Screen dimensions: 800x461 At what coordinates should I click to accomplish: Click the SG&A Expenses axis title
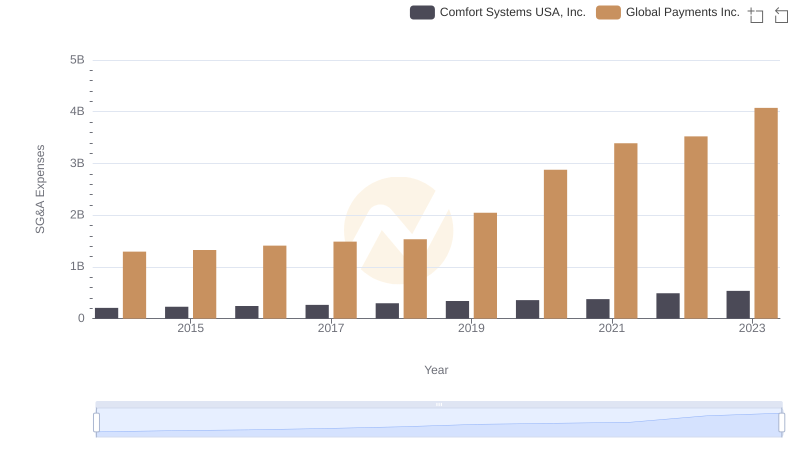[40, 189]
